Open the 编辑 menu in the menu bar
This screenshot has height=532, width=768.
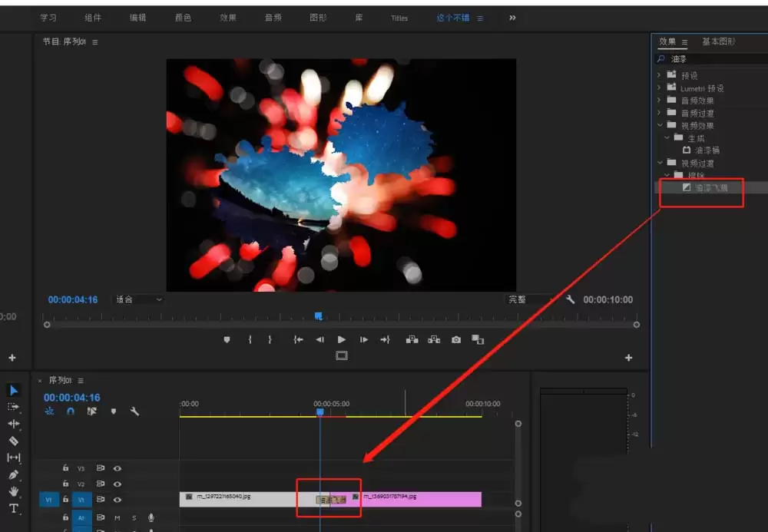(x=137, y=17)
